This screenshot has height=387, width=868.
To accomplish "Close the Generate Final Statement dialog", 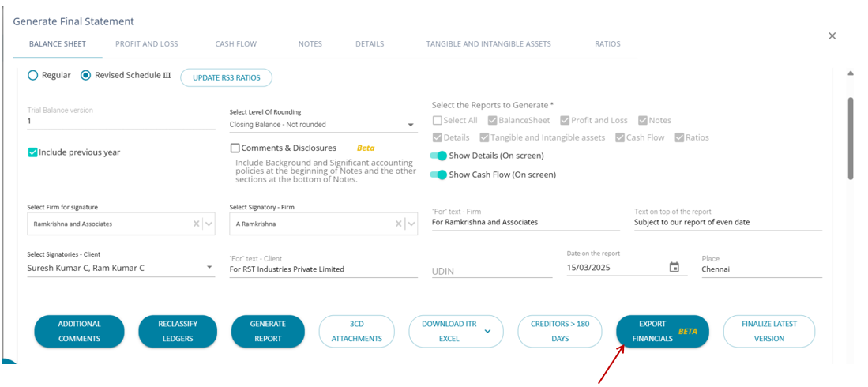I will (832, 36).
